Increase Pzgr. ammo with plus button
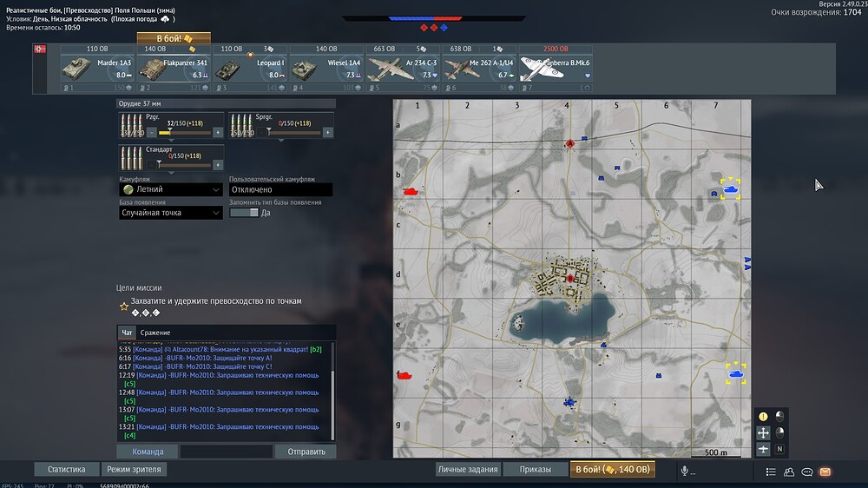The image size is (868, 488). point(217,133)
